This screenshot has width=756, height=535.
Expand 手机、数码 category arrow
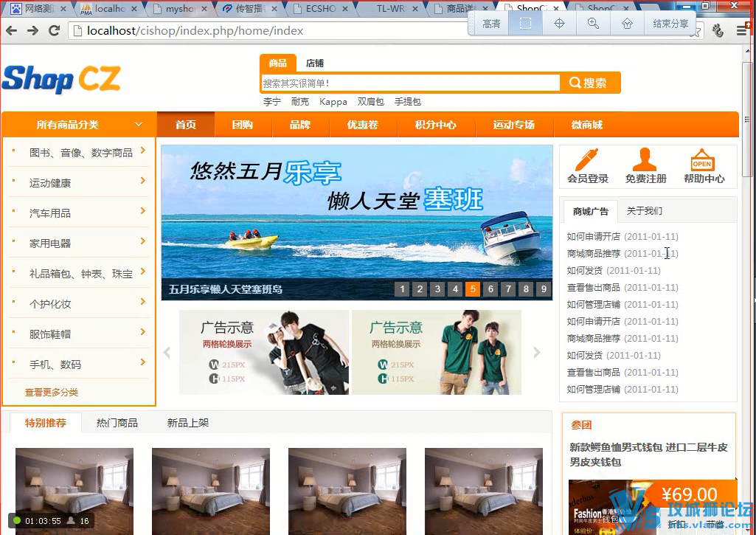pos(142,362)
